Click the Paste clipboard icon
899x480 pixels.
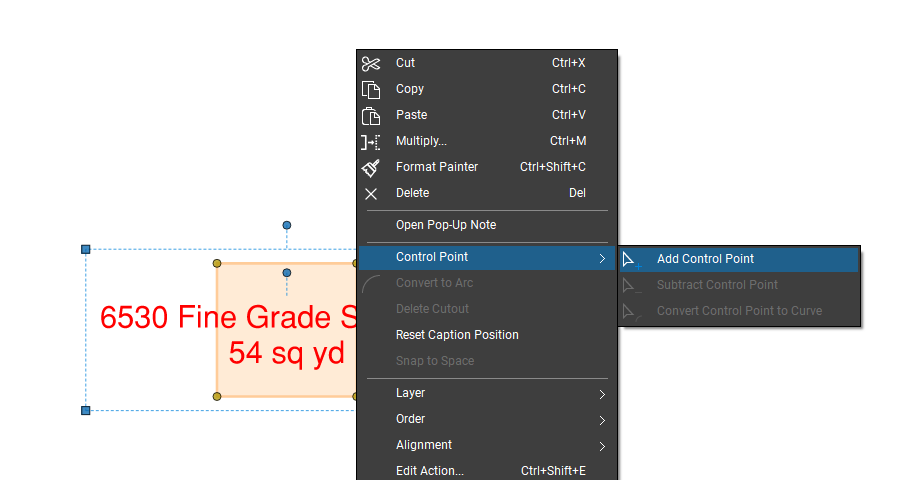pos(371,116)
